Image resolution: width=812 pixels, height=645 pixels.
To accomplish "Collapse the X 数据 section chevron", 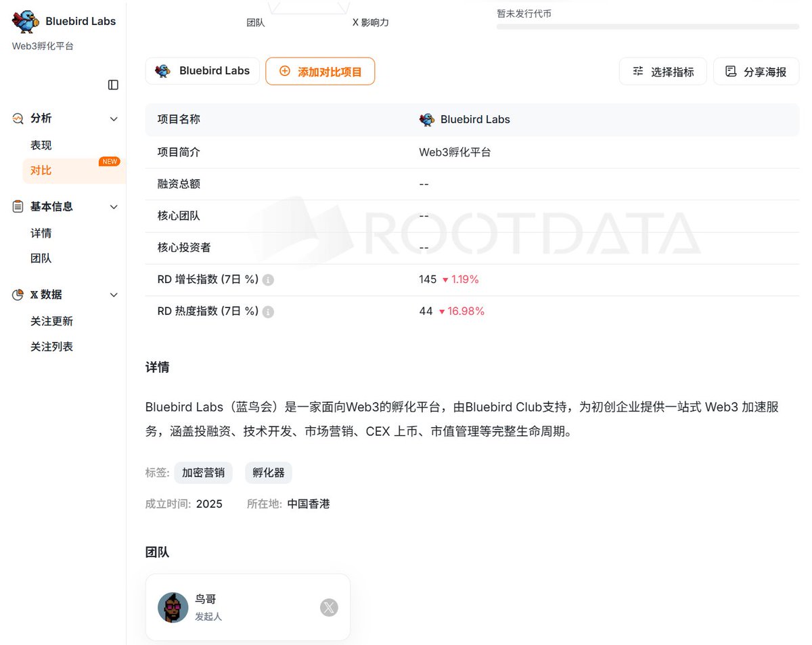I will [x=114, y=294].
